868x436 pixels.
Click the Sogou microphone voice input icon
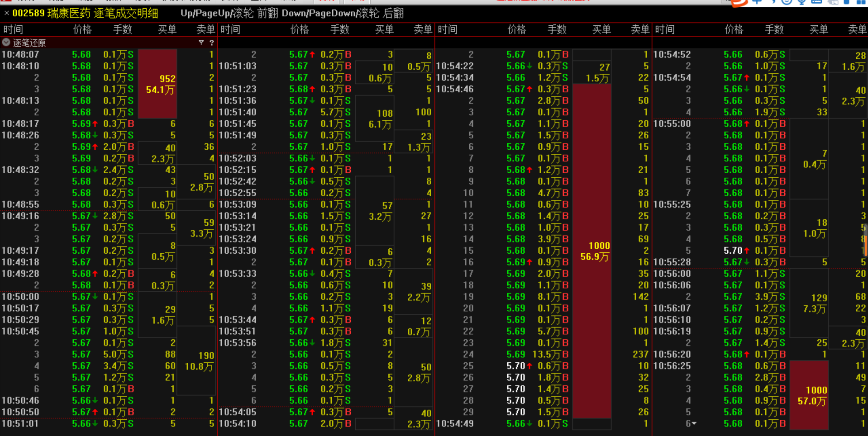(x=801, y=2)
